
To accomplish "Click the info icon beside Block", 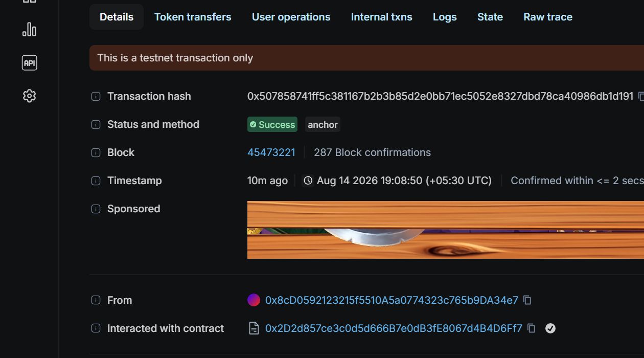I will pos(96,152).
